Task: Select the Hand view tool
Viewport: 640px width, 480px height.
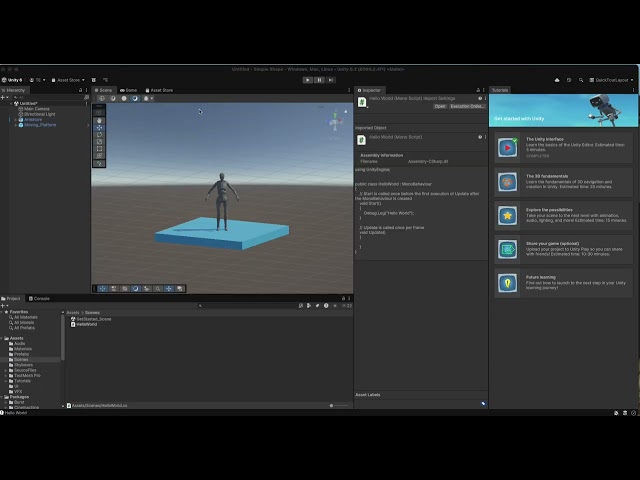Action: tap(99, 120)
